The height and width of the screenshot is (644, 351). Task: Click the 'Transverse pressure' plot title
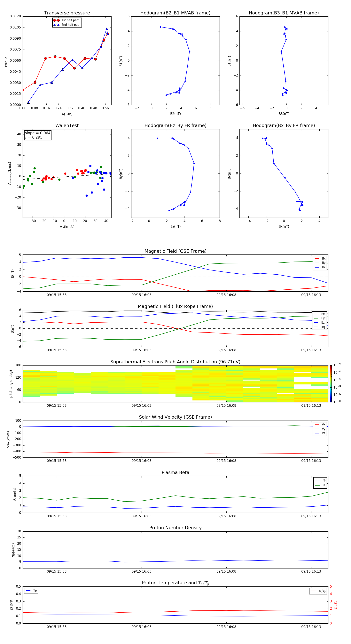(x=67, y=13)
